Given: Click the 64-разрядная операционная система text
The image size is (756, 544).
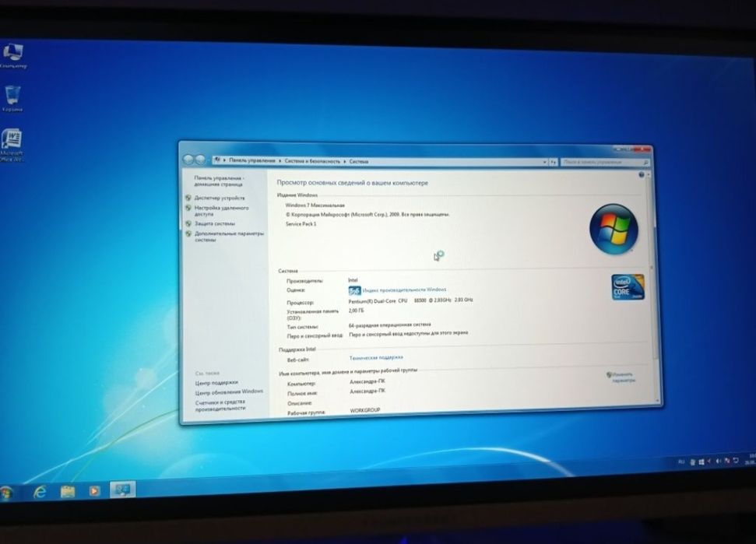Looking at the screenshot, I should (389, 325).
